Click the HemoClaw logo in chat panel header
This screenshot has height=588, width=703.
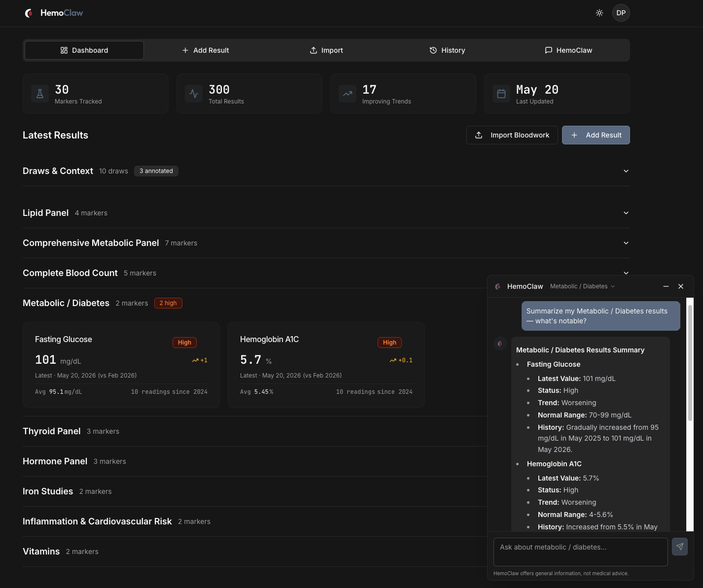[x=498, y=286]
